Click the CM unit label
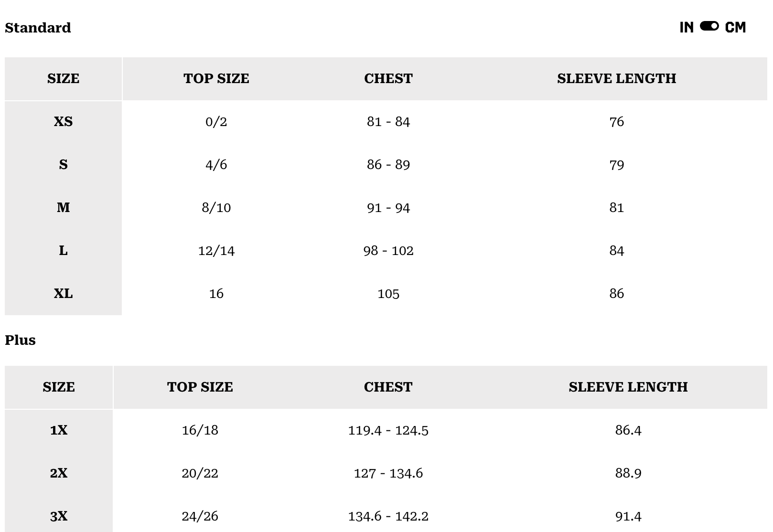 tap(735, 28)
